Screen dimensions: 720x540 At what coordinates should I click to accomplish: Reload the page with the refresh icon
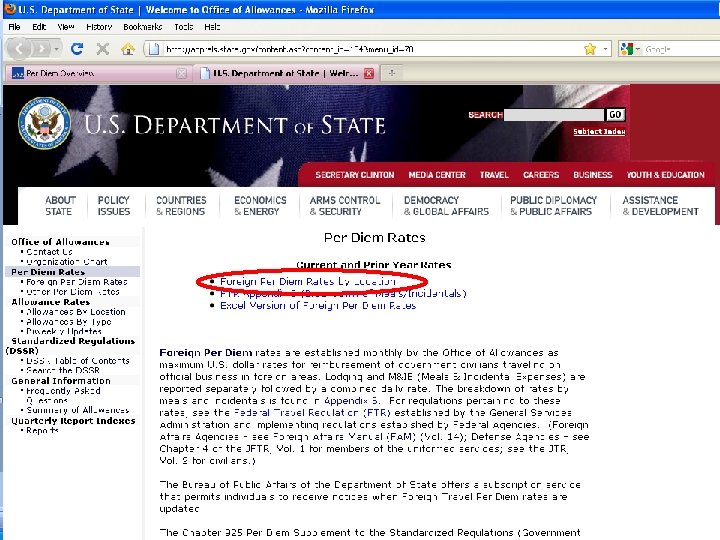point(77,49)
